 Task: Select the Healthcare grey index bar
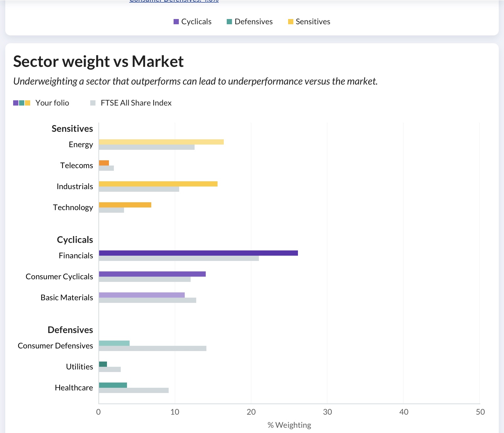pyautogui.click(x=134, y=390)
